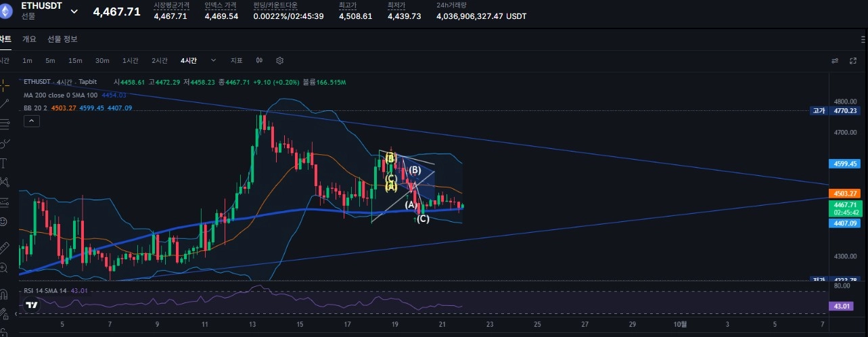Open the chart layout settings sliders icon
Screen dimensions: 868x337
[x=836, y=60]
